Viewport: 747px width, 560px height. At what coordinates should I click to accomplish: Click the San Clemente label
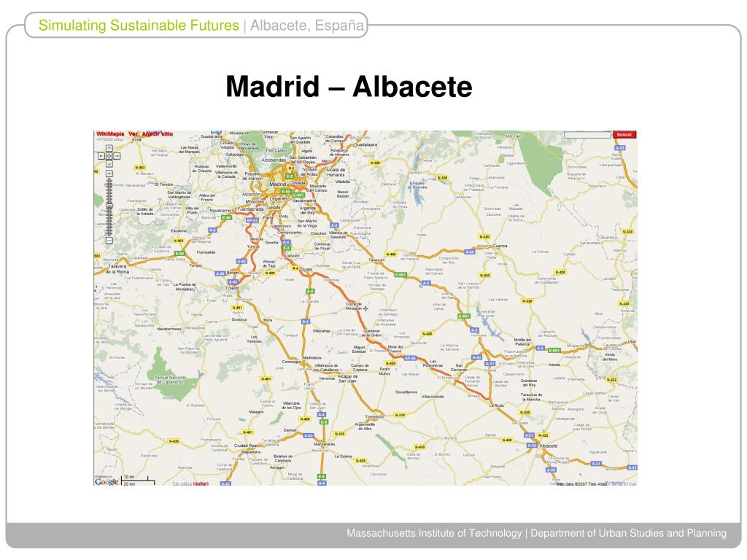coord(459,367)
